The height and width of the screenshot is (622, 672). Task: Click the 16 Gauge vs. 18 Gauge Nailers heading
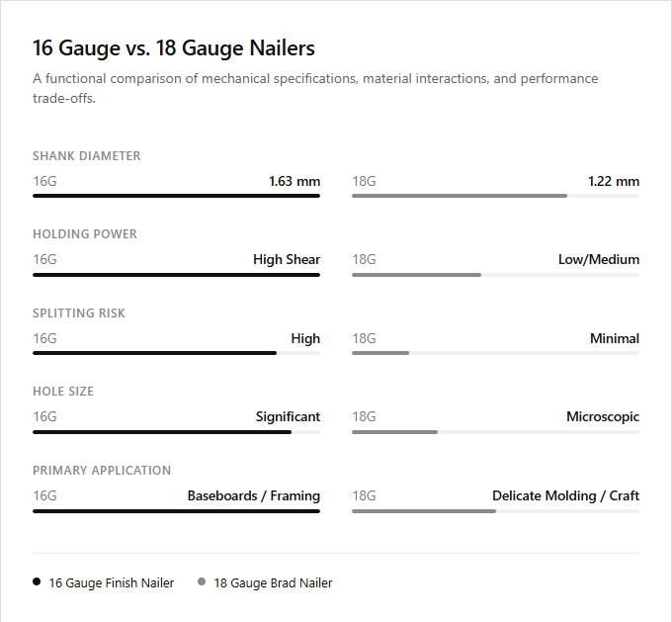(x=174, y=47)
